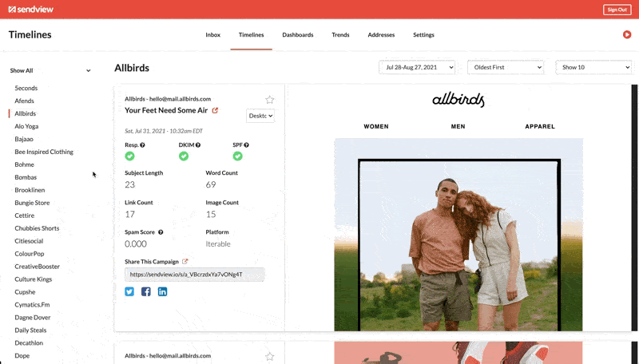Viewport: 639px width, 364px height.
Task: Click the green Resp. check icon
Action: (x=129, y=156)
